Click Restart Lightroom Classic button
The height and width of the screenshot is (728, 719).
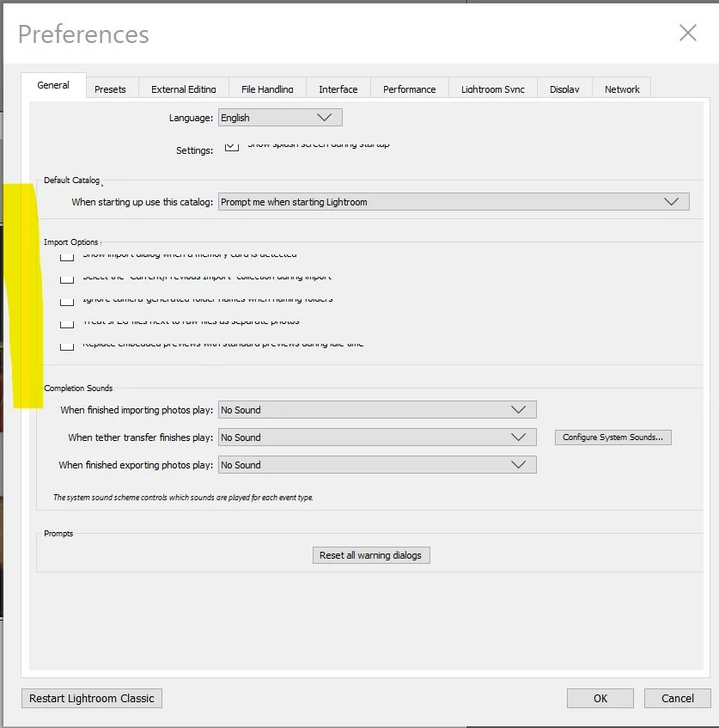[x=91, y=698]
